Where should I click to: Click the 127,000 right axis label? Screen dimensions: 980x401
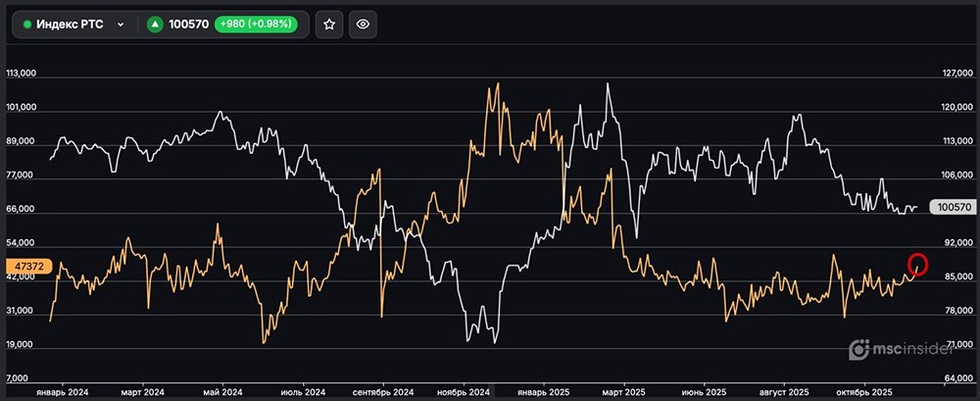click(x=956, y=74)
